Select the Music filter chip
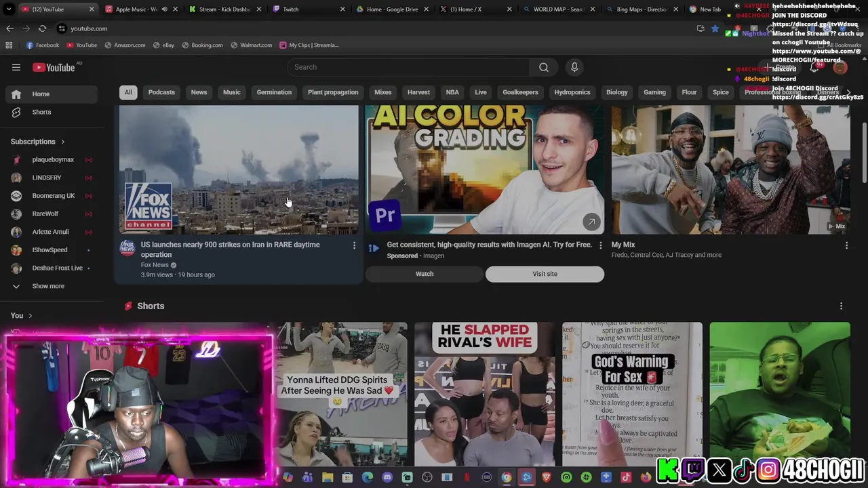 232,92
